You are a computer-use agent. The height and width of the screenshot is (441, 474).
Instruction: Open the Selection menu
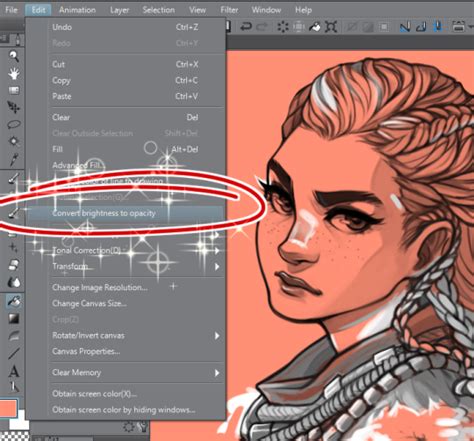point(159,10)
